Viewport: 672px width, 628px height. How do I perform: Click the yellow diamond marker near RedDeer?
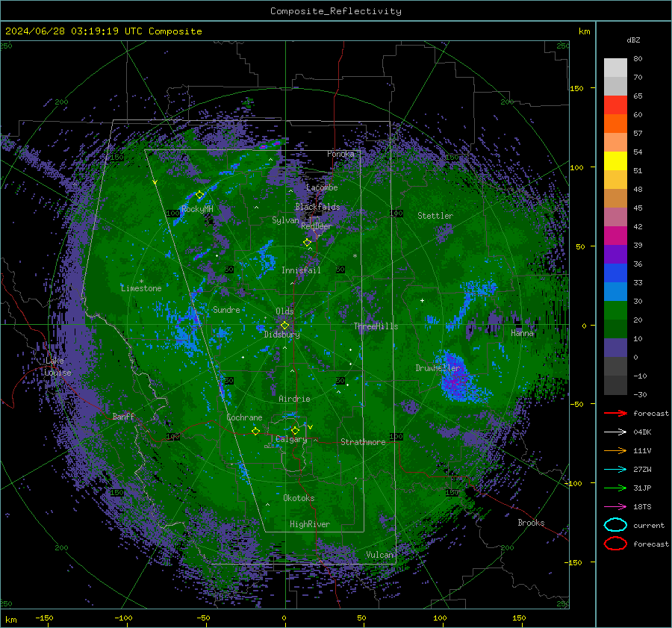[307, 243]
